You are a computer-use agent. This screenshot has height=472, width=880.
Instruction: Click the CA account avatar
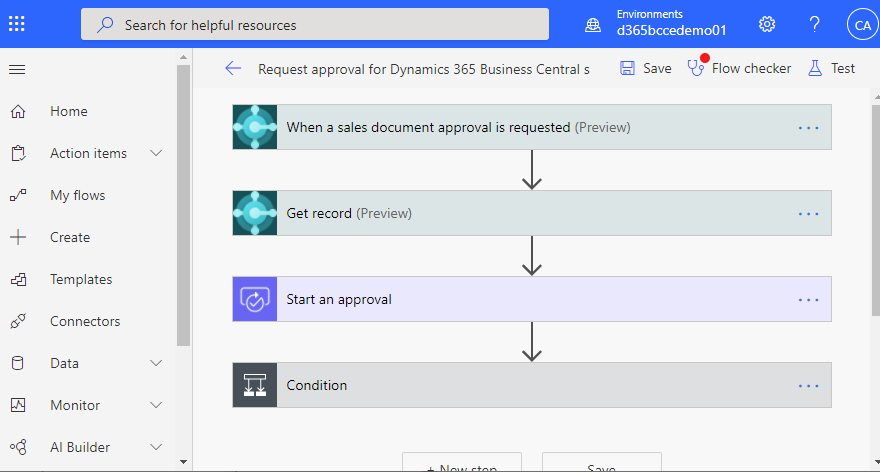(860, 24)
